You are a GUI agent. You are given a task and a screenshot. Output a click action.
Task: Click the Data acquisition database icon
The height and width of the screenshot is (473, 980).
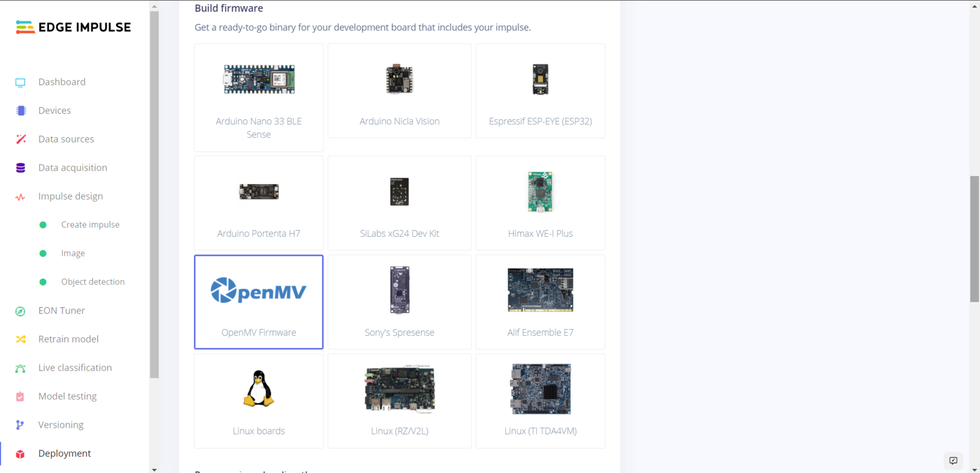coord(20,168)
